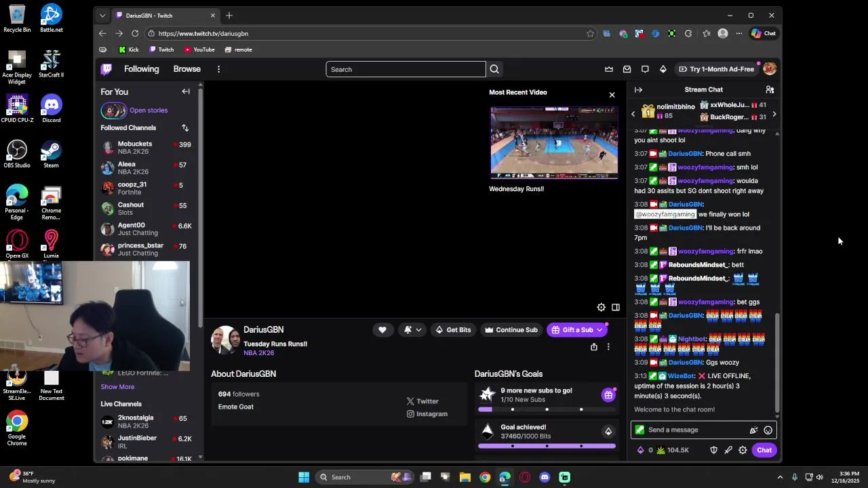This screenshot has height=488, width=868.
Task: Open Show More under followed channels
Action: 117,387
